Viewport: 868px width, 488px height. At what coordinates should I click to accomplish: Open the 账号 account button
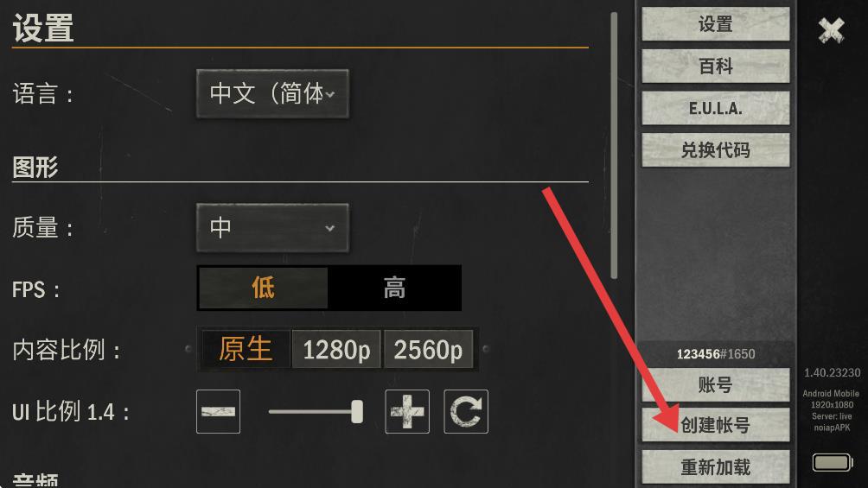coord(716,384)
